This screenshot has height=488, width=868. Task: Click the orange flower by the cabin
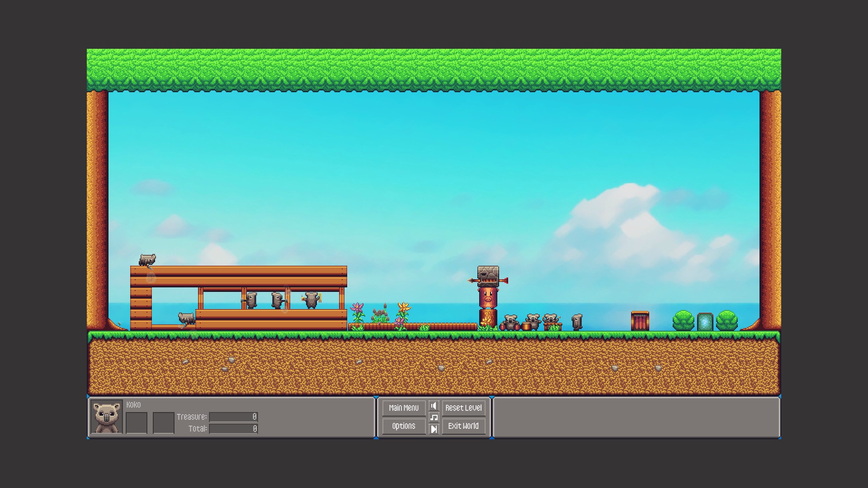(403, 308)
